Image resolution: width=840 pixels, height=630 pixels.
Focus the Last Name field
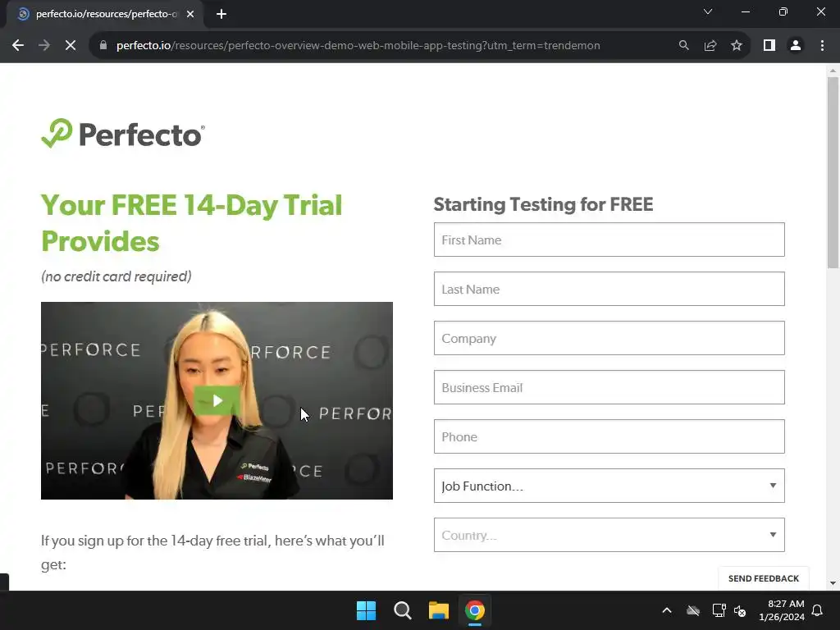pos(609,289)
